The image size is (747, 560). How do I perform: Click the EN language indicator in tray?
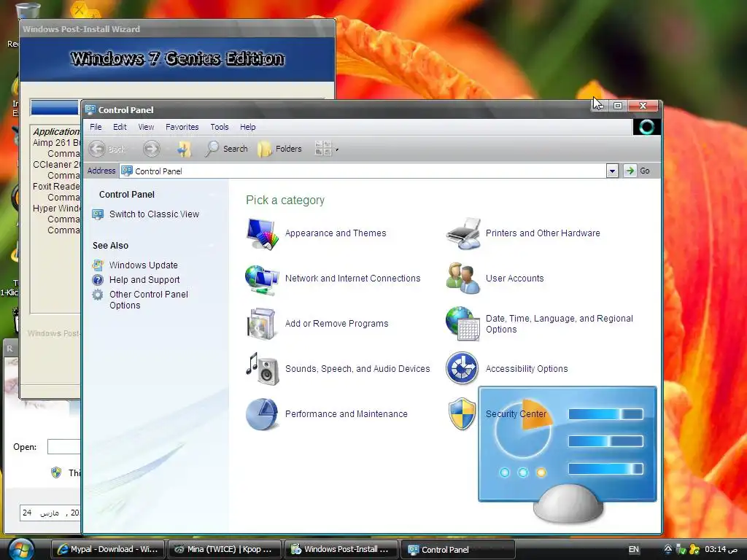click(x=634, y=550)
